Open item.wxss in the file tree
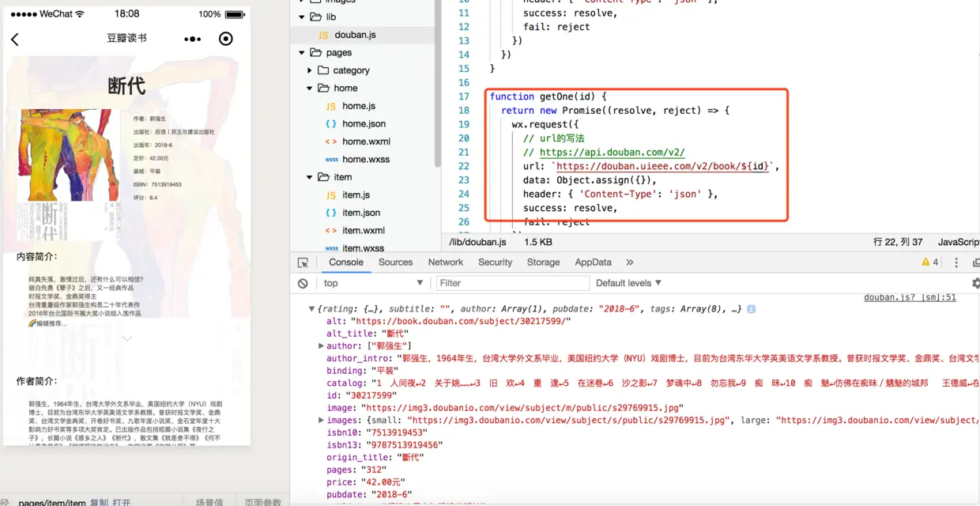This screenshot has height=506, width=980. coord(364,248)
